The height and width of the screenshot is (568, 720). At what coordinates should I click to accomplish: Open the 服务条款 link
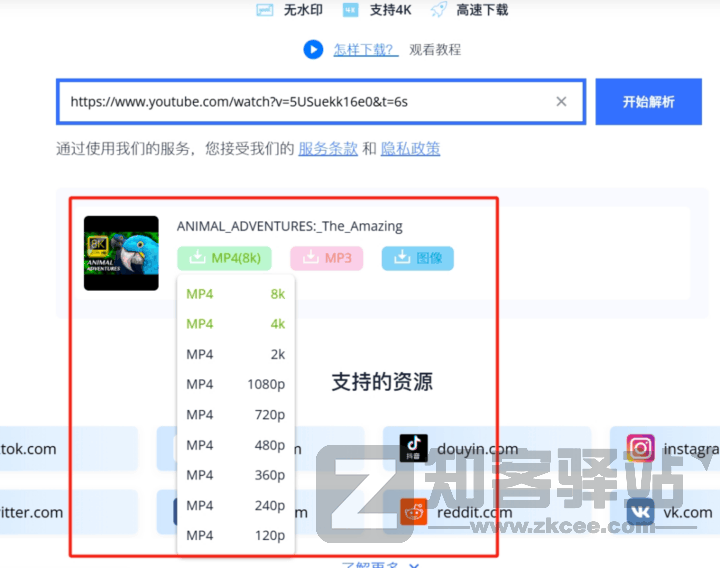click(x=328, y=148)
